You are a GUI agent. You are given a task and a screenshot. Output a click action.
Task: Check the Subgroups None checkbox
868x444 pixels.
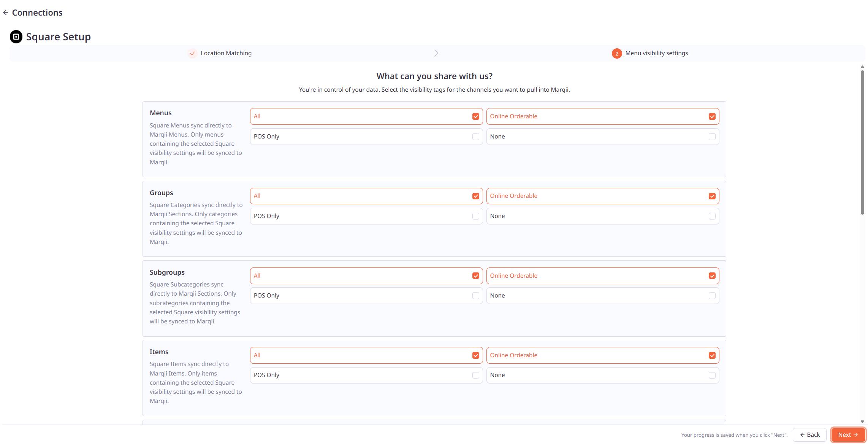click(712, 296)
